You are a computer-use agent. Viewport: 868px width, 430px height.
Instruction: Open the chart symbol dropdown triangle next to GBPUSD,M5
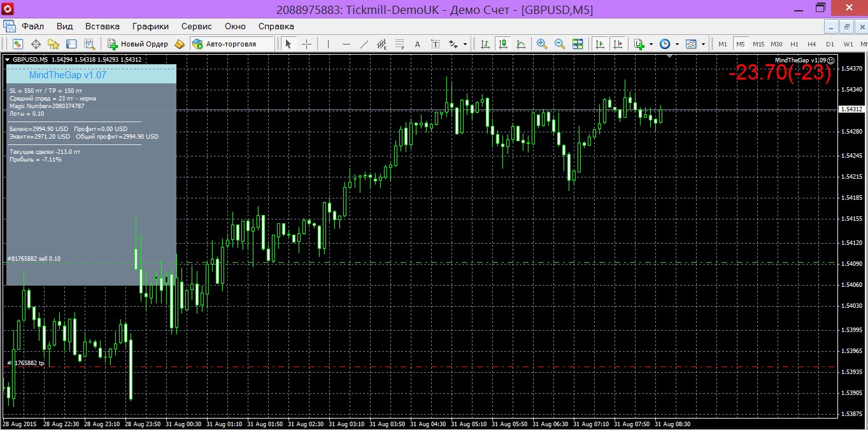point(8,59)
